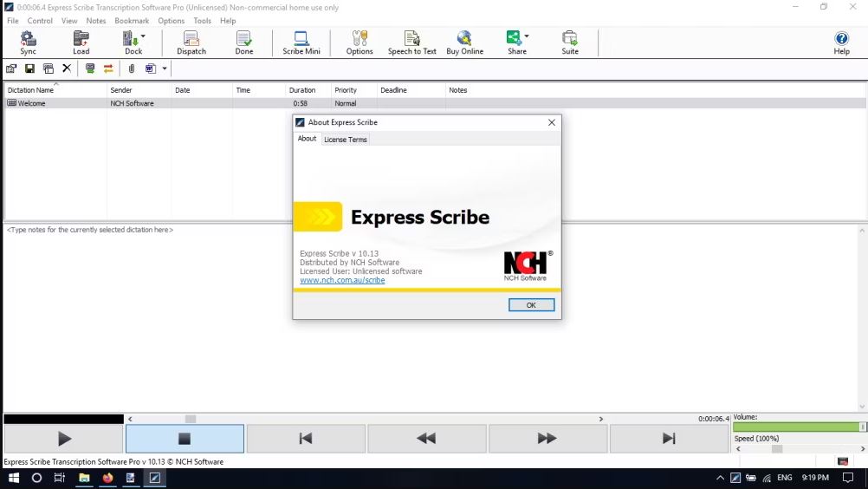Viewport: 868px width, 489px height.
Task: Show hidden system tray icons
Action: tap(720, 478)
